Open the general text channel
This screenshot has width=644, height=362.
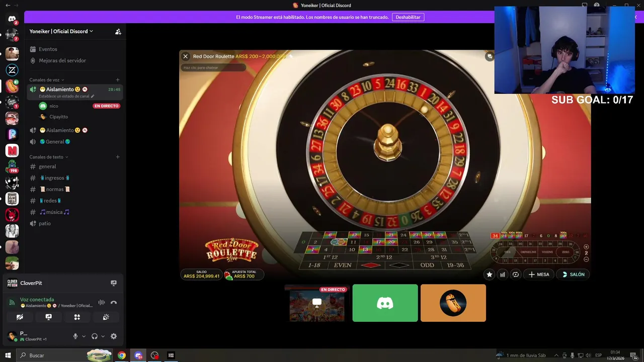point(74,166)
